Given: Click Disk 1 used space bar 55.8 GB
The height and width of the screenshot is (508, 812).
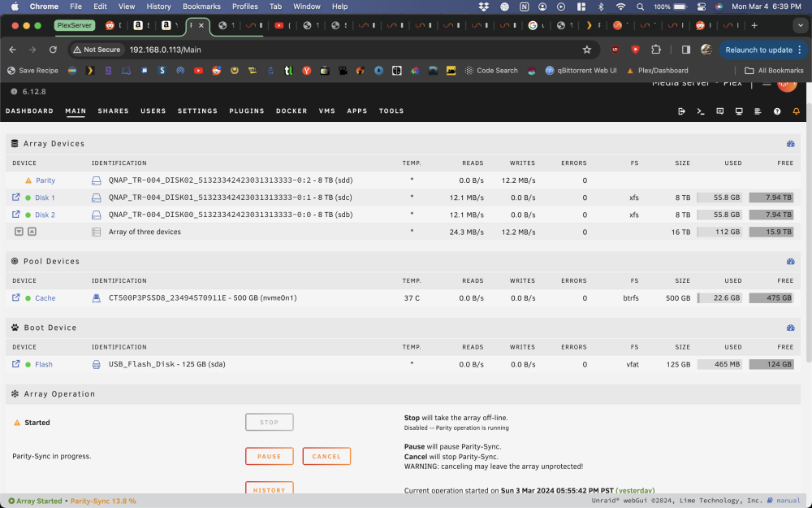Looking at the screenshot, I should 719,198.
